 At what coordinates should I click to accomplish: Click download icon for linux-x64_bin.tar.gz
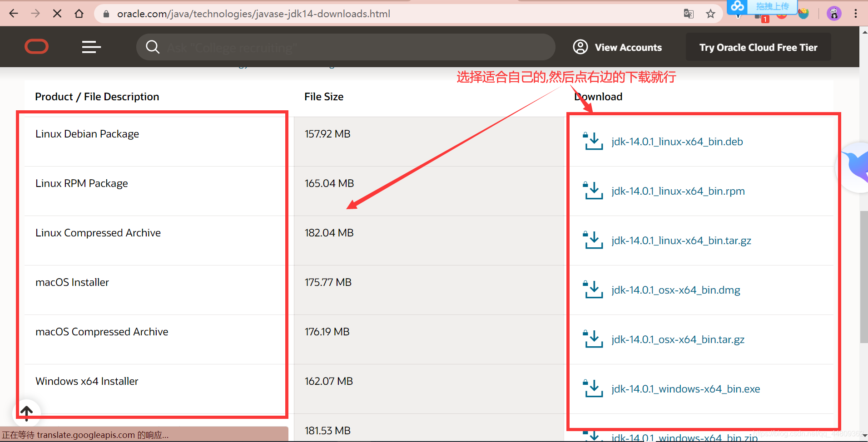(x=593, y=240)
